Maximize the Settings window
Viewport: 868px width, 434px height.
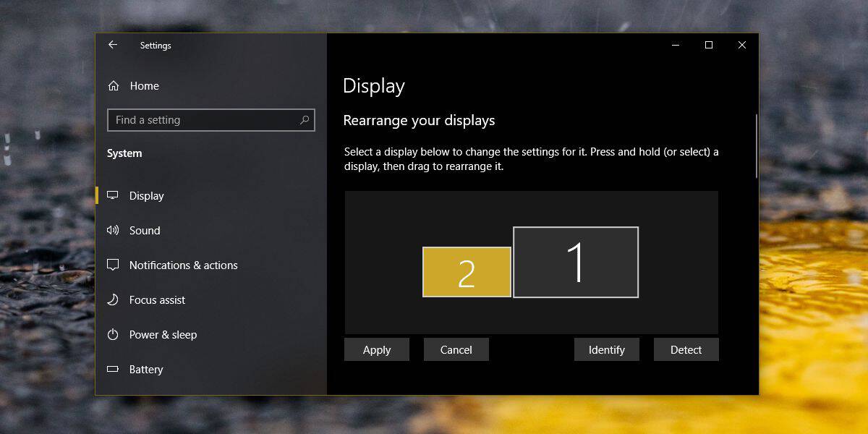(x=709, y=45)
